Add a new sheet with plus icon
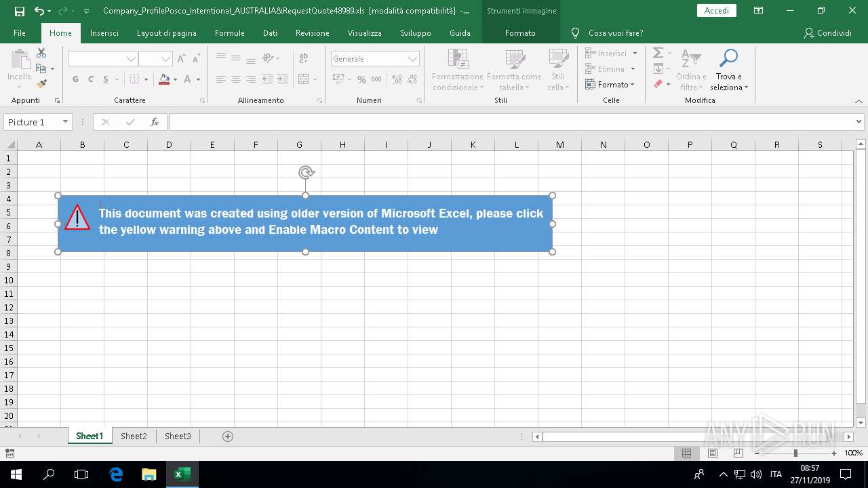 click(x=228, y=436)
